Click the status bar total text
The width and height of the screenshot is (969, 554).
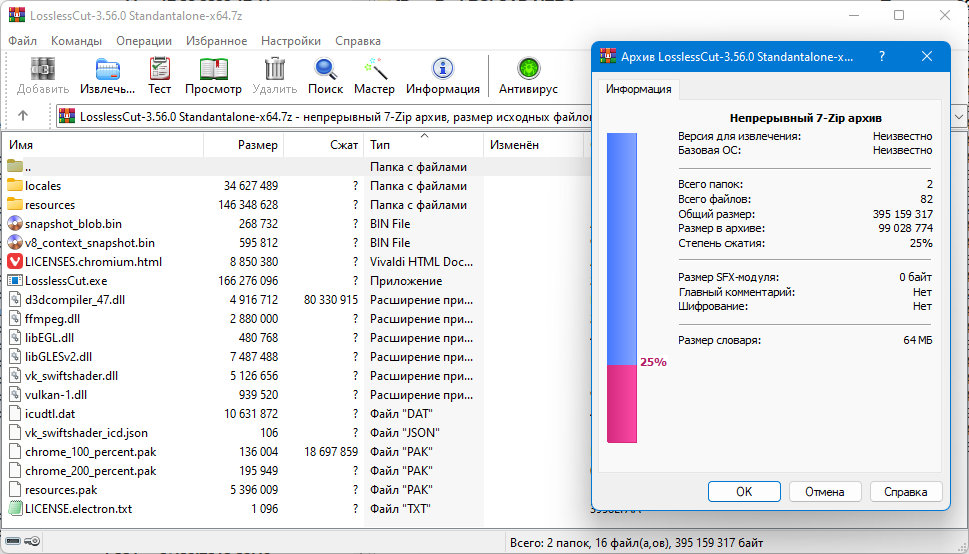click(x=637, y=543)
